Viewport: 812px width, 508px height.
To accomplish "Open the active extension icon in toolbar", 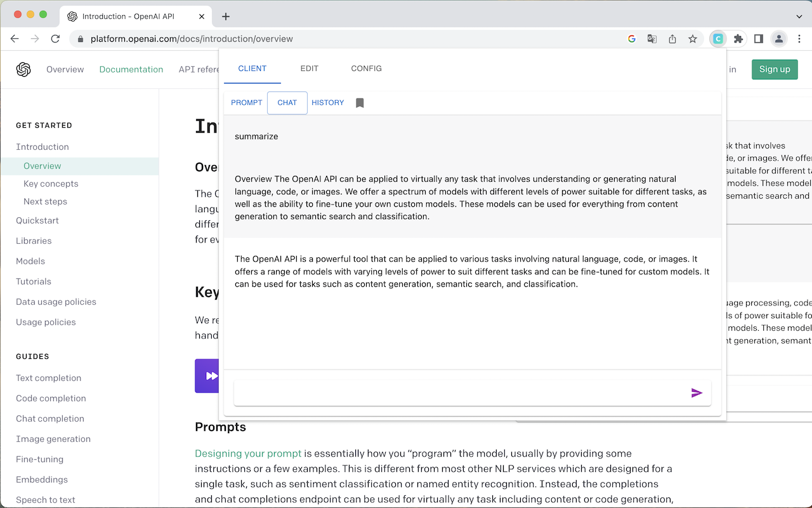I will [717, 39].
